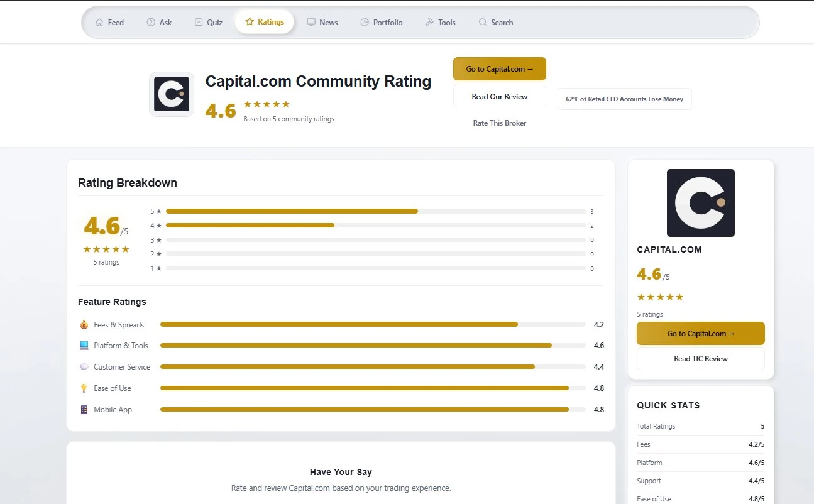
Task: Click the Fees & Spreads 4.2 value
Action: click(598, 325)
